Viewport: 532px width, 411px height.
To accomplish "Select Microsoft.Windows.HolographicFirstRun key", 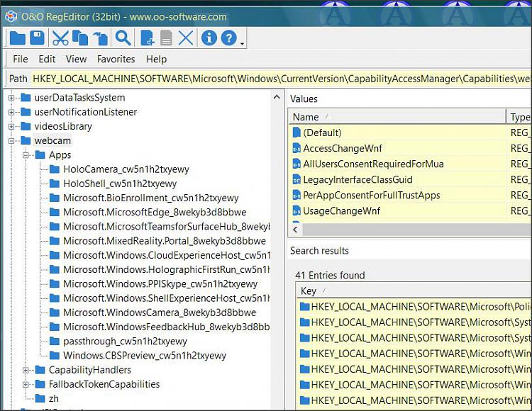I will pyautogui.click(x=166, y=270).
